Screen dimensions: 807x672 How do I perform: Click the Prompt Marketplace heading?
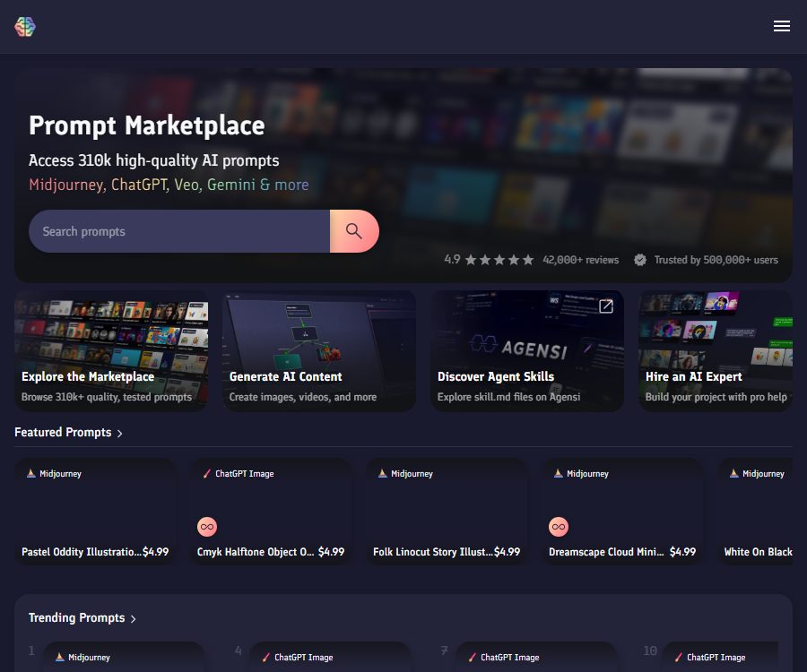tap(147, 125)
